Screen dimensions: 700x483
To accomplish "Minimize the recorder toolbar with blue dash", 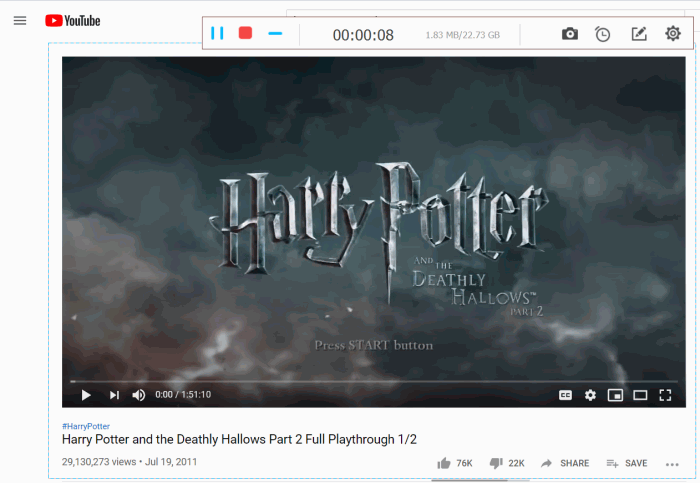I will [x=275, y=33].
